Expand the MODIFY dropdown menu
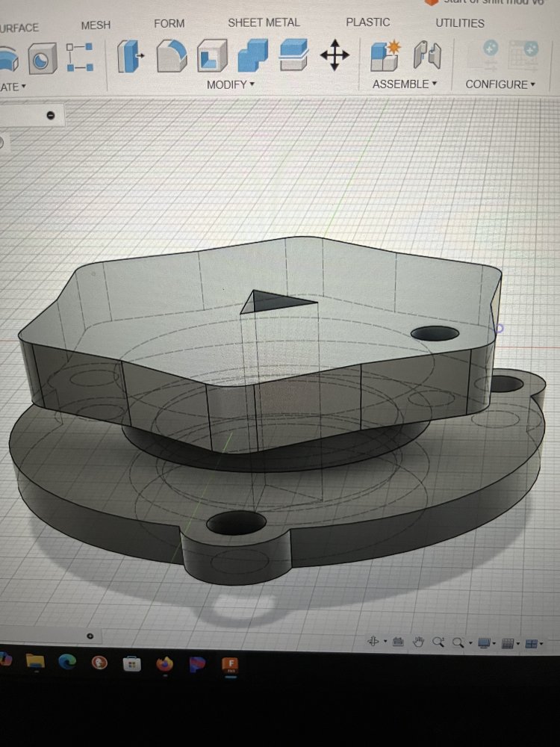The width and height of the screenshot is (560, 747). click(230, 84)
